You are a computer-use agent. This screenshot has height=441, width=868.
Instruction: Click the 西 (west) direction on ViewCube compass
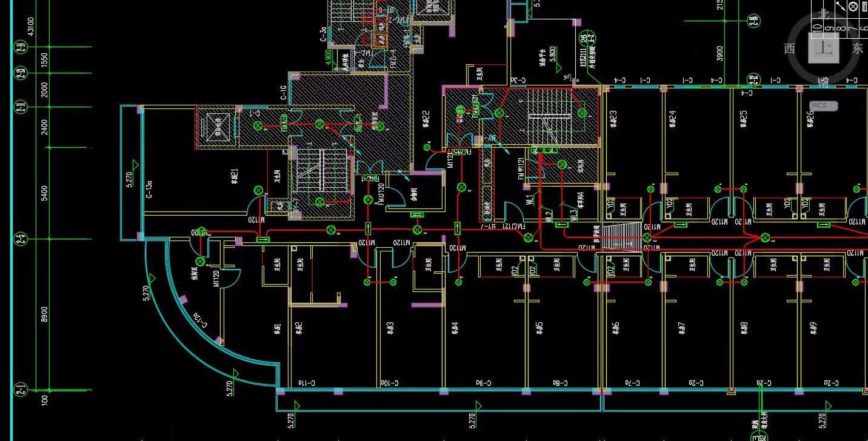tap(789, 48)
